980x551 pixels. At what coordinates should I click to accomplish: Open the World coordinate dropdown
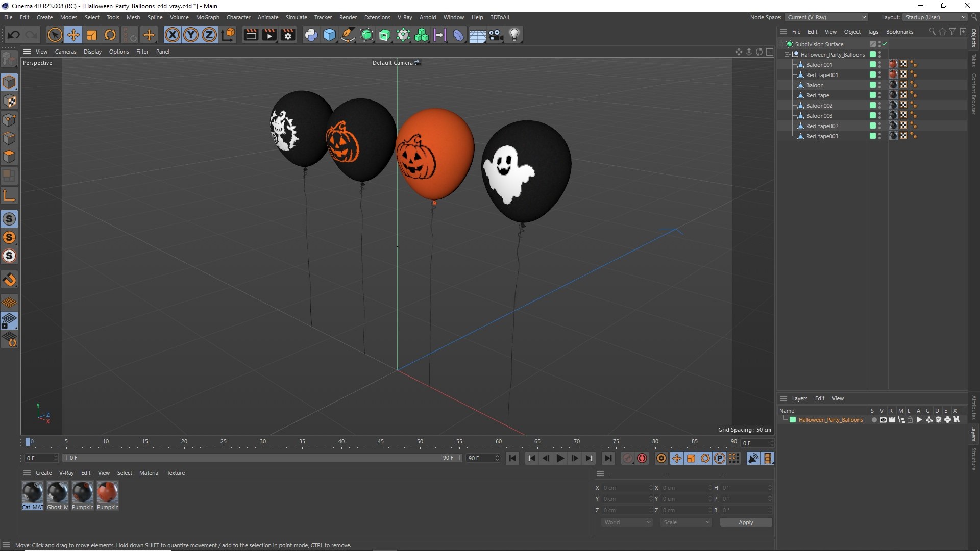(627, 522)
